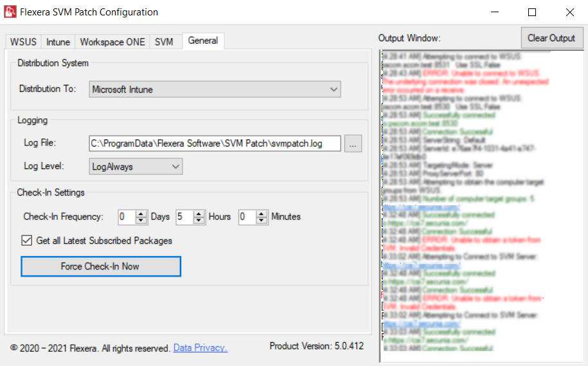The height and width of the screenshot is (366, 588).
Task: Toggle Get all Latest Subscribed Packages checkbox
Action: (26, 241)
